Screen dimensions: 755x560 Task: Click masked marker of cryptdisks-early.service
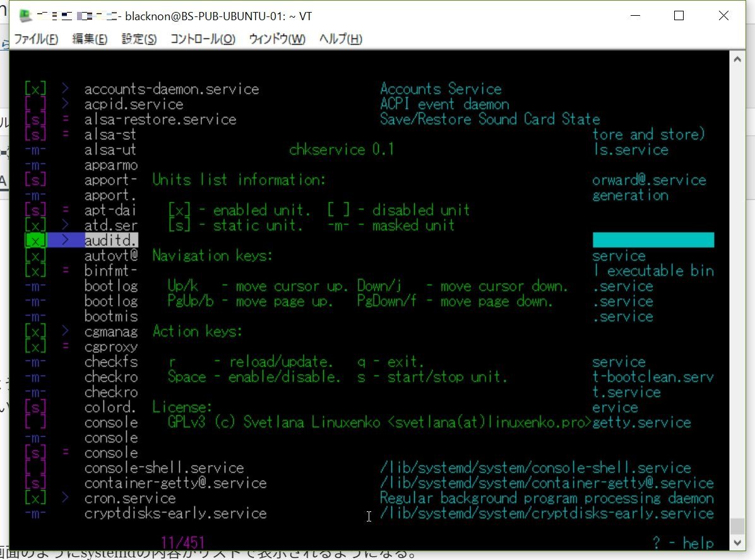point(35,513)
